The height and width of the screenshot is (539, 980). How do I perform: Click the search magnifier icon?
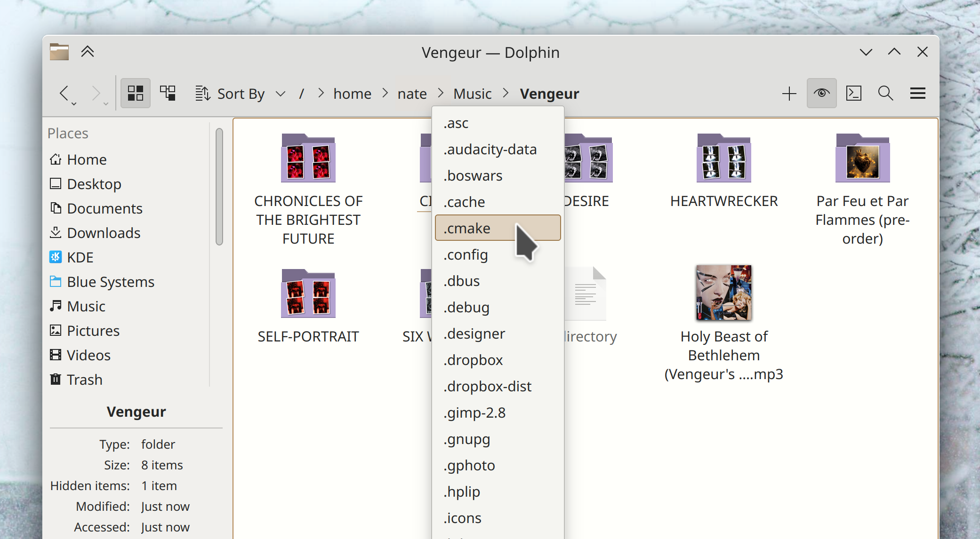tap(885, 93)
